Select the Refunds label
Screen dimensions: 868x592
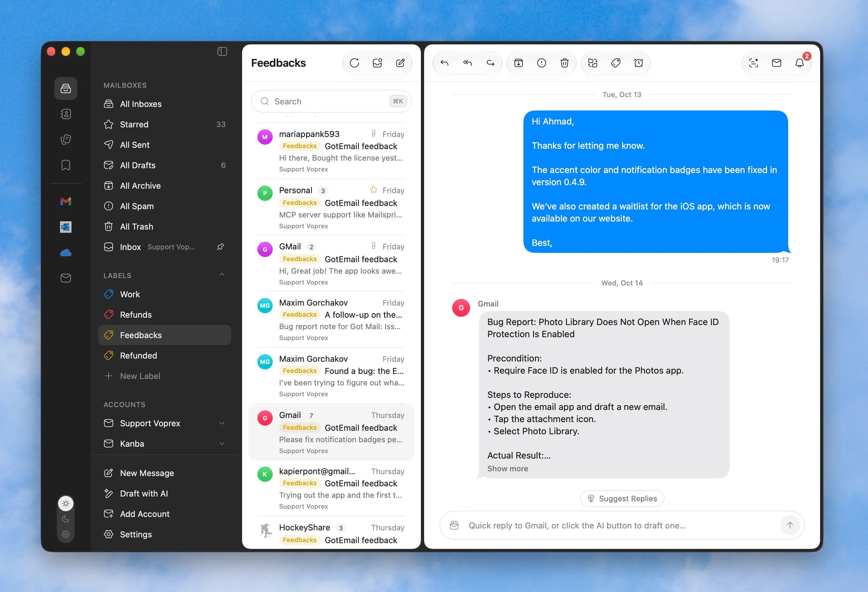[165, 315]
